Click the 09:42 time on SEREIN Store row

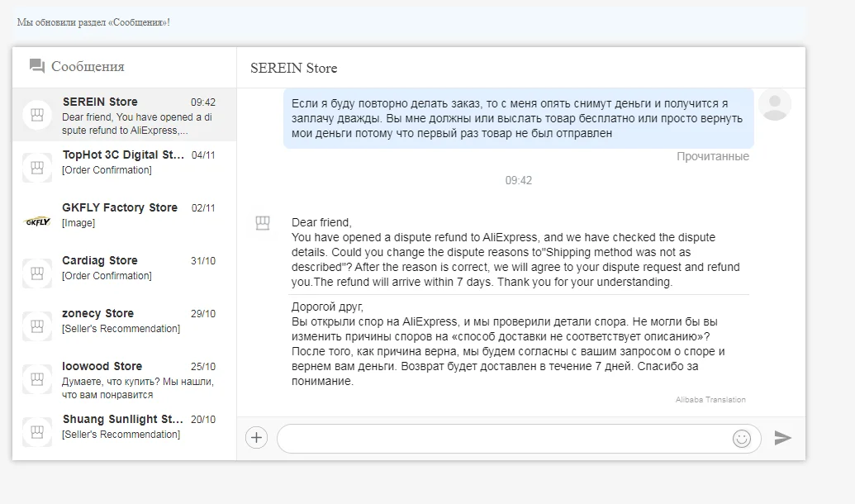coord(203,102)
